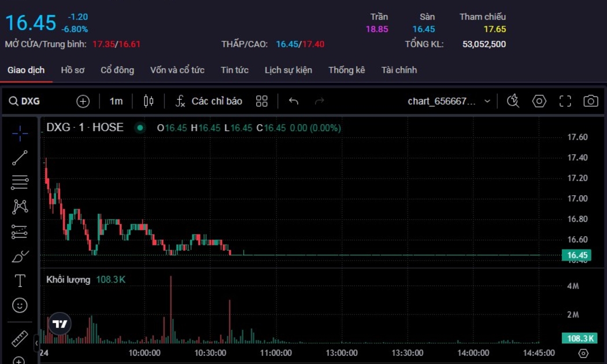Open the 1m time interval dropdown
Image resolution: width=607 pixels, height=364 pixels.
pyautogui.click(x=116, y=102)
